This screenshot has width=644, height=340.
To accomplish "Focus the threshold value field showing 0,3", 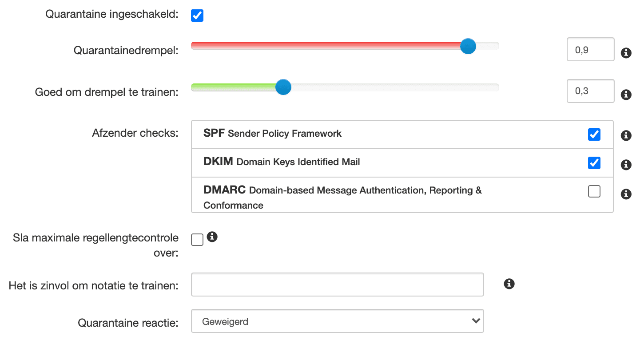I will [590, 91].
